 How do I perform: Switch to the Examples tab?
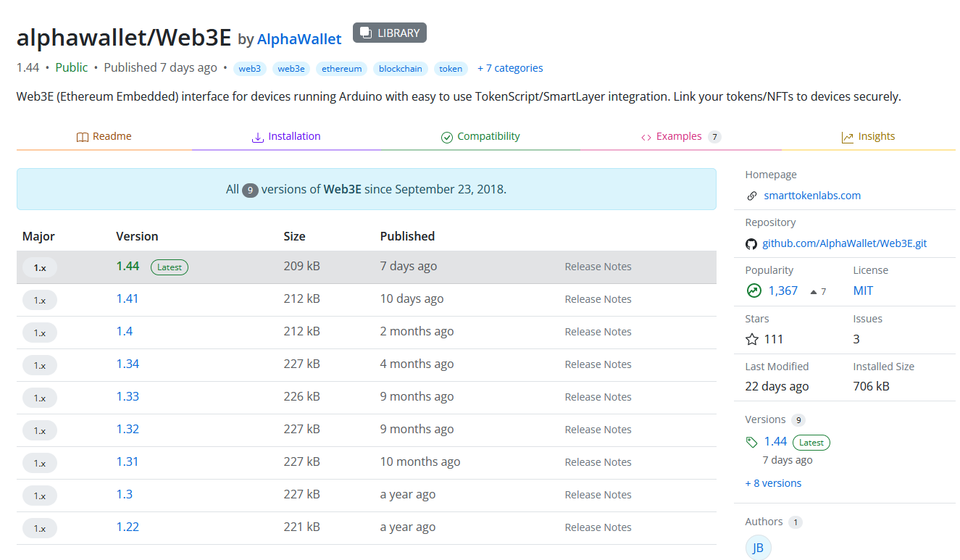point(681,136)
